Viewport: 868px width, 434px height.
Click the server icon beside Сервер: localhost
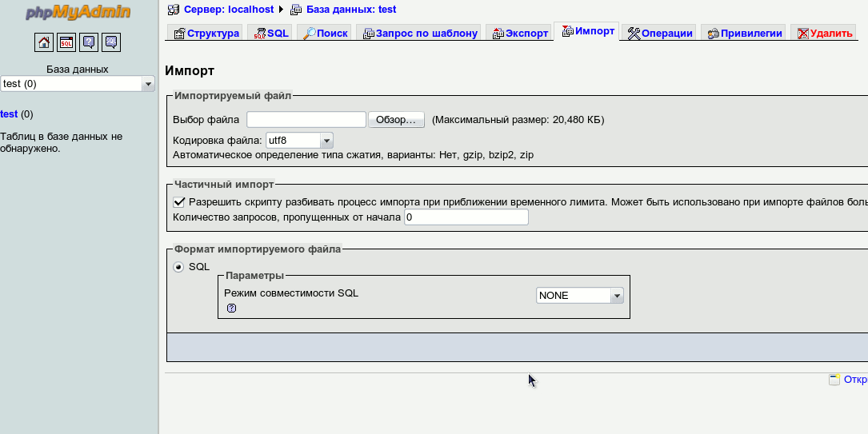tap(174, 10)
